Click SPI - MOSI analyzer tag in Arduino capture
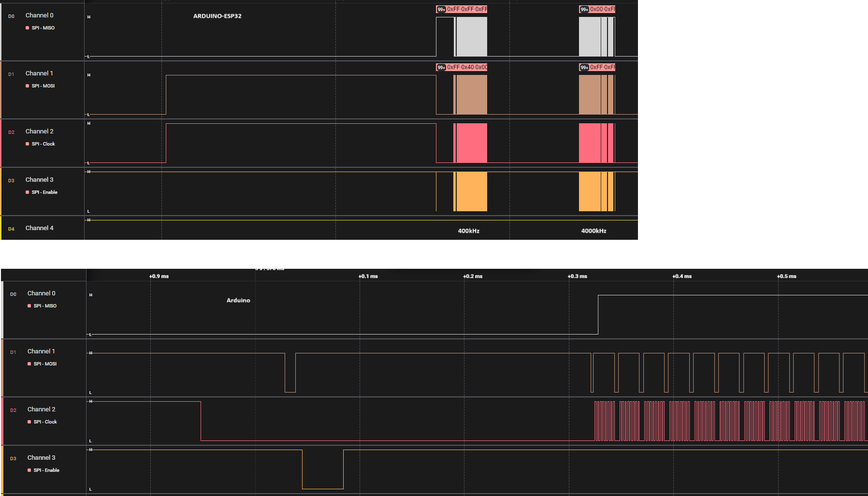868x496 pixels. (x=45, y=364)
